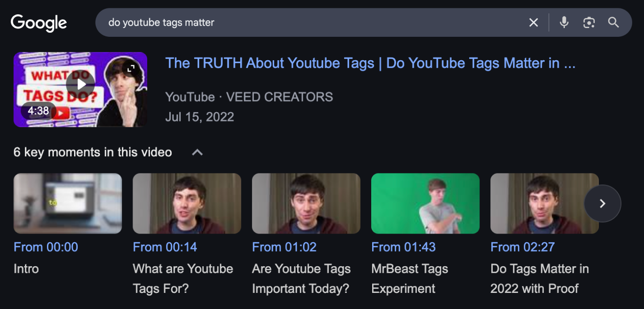644x309 pixels.
Task: Click the 'Jul 15, 2022' date text
Action: coord(200,117)
